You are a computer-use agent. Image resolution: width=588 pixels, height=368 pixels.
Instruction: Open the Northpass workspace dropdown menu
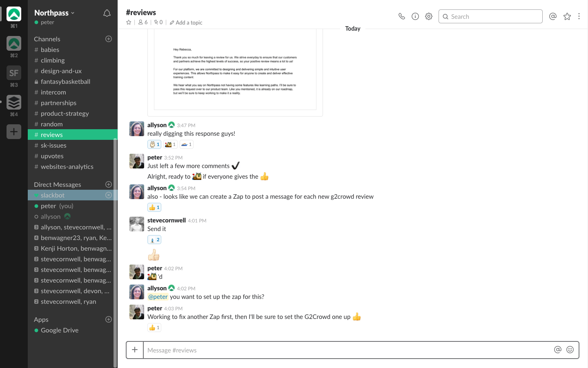[54, 13]
